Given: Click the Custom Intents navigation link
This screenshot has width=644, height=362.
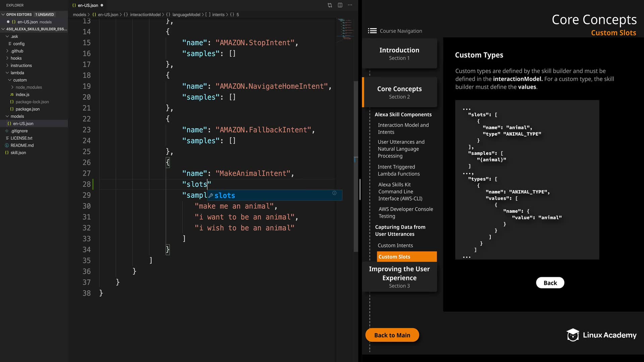Looking at the screenshot, I should point(395,246).
